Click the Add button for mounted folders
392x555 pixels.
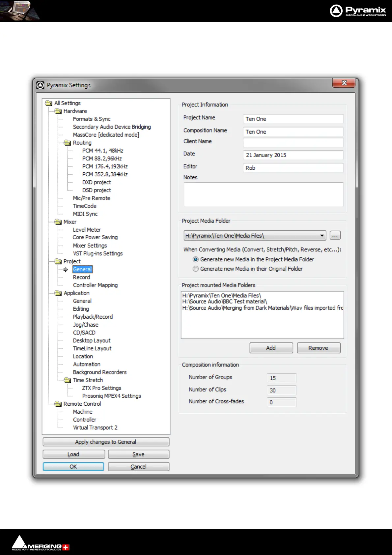[x=271, y=348]
